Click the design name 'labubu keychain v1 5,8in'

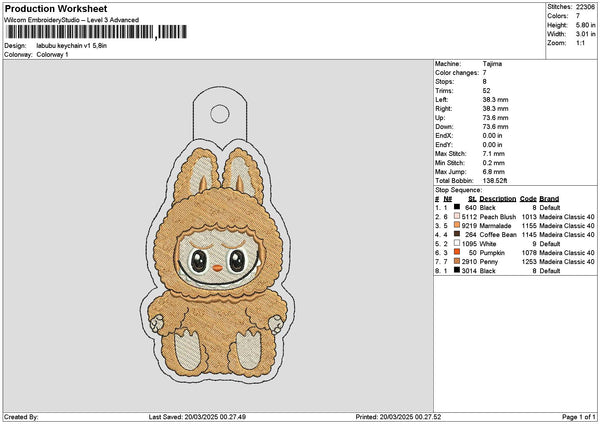click(x=72, y=46)
